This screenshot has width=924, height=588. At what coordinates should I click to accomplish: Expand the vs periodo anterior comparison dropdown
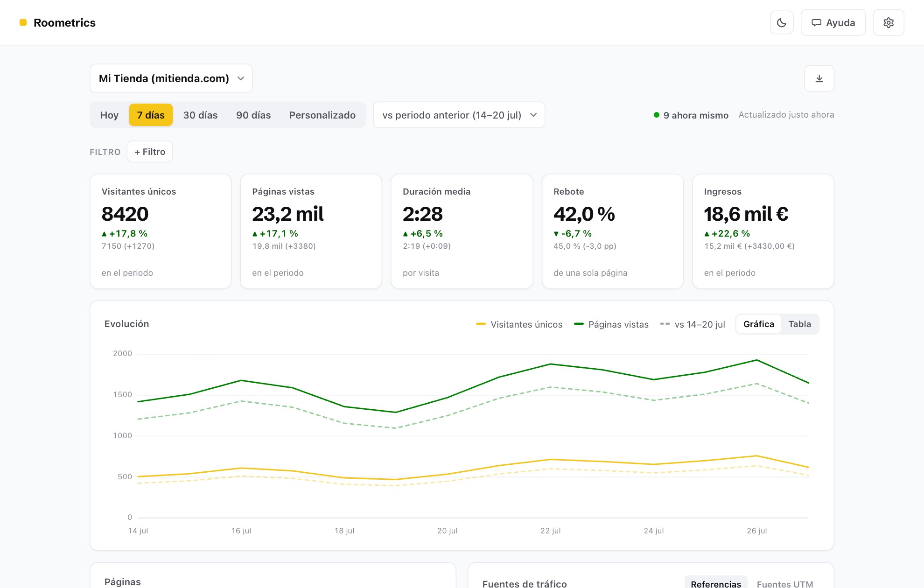click(459, 115)
